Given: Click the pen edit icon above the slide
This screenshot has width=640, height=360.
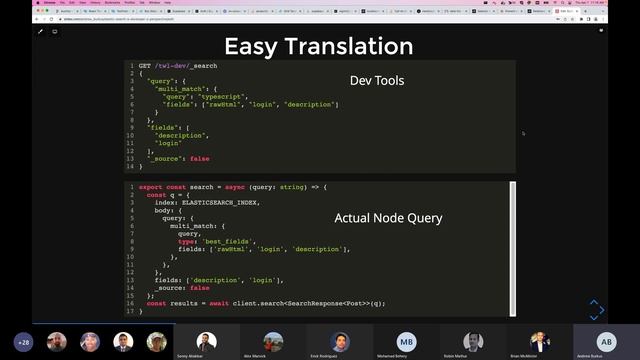Looking at the screenshot, I should click(x=40, y=31).
